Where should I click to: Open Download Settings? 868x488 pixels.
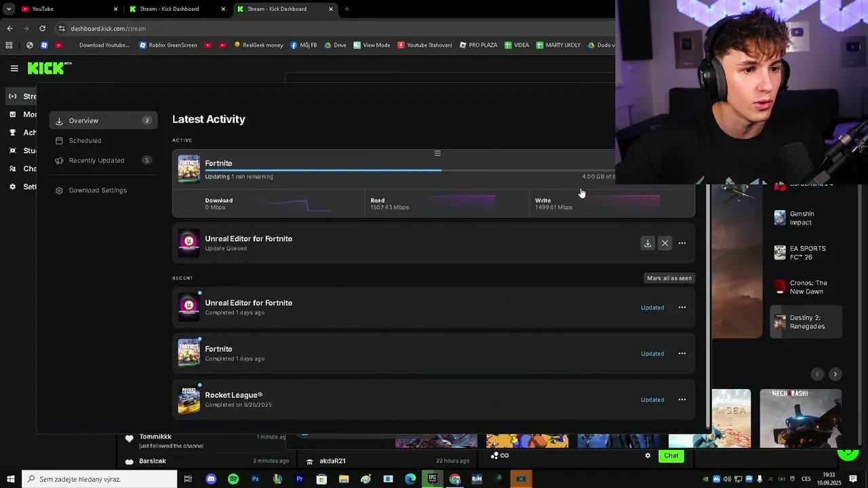click(x=103, y=190)
